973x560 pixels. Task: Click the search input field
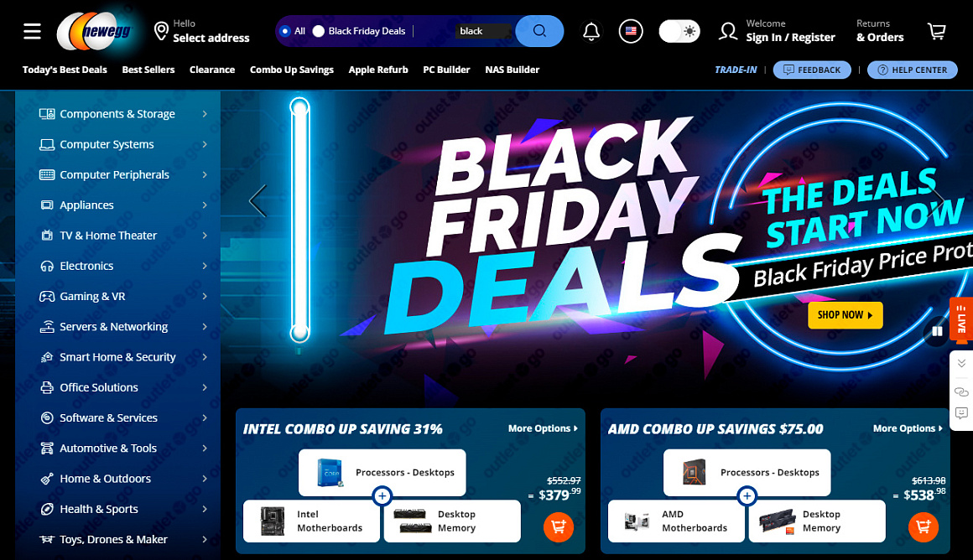(x=484, y=31)
